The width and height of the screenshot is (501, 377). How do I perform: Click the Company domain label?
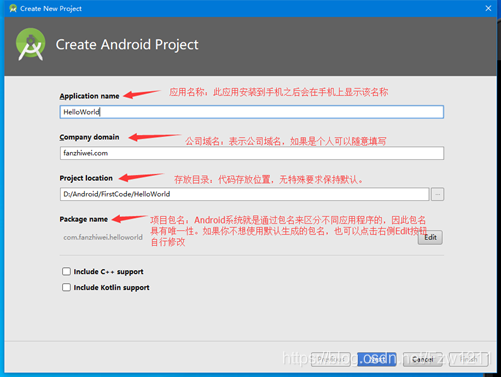tap(89, 137)
